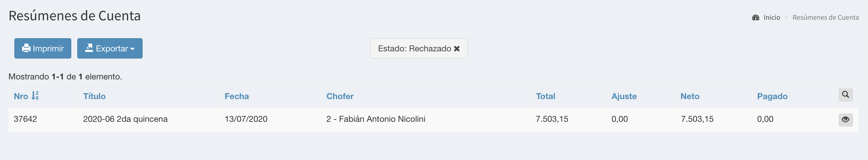Click the row title 2020-06 2da quincena
The image size is (868, 160).
125,119
